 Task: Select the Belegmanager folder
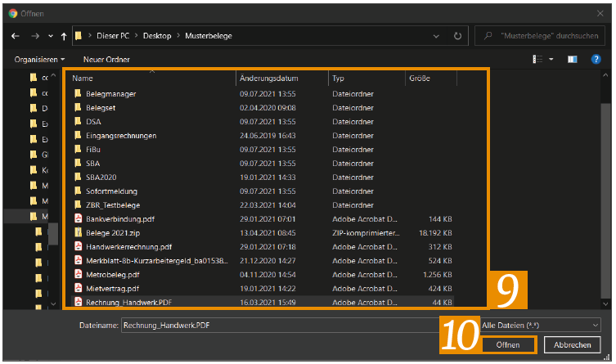coord(110,94)
